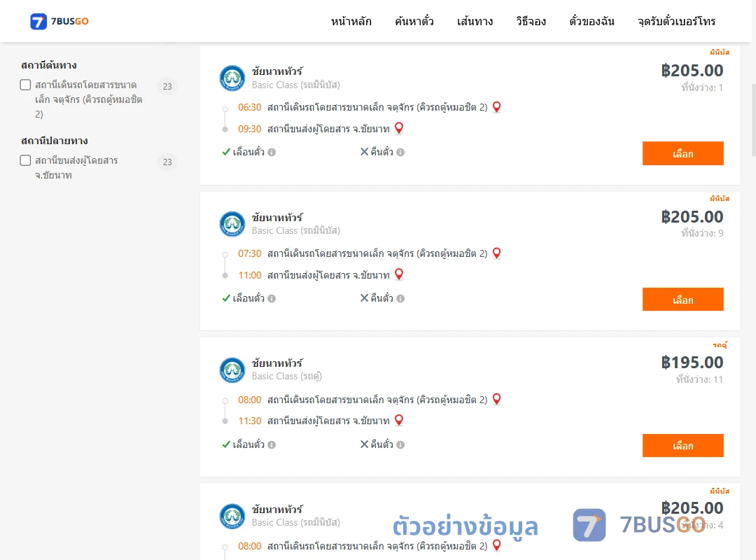Click the 23 count beside origin station
The width and height of the screenshot is (756, 560).
(x=167, y=86)
